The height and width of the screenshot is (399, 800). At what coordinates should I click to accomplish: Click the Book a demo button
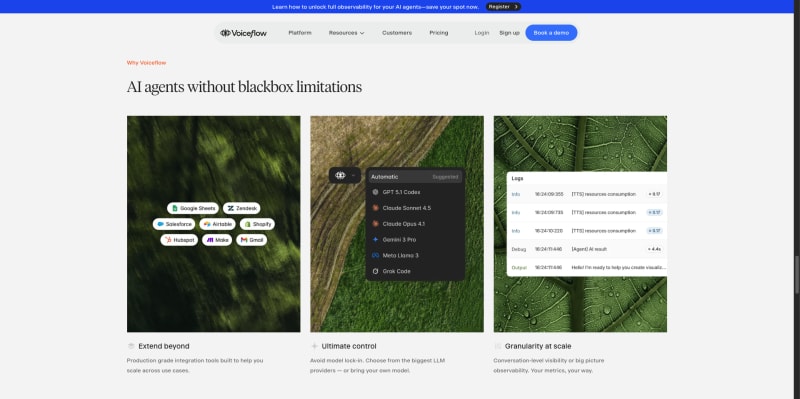click(x=551, y=33)
